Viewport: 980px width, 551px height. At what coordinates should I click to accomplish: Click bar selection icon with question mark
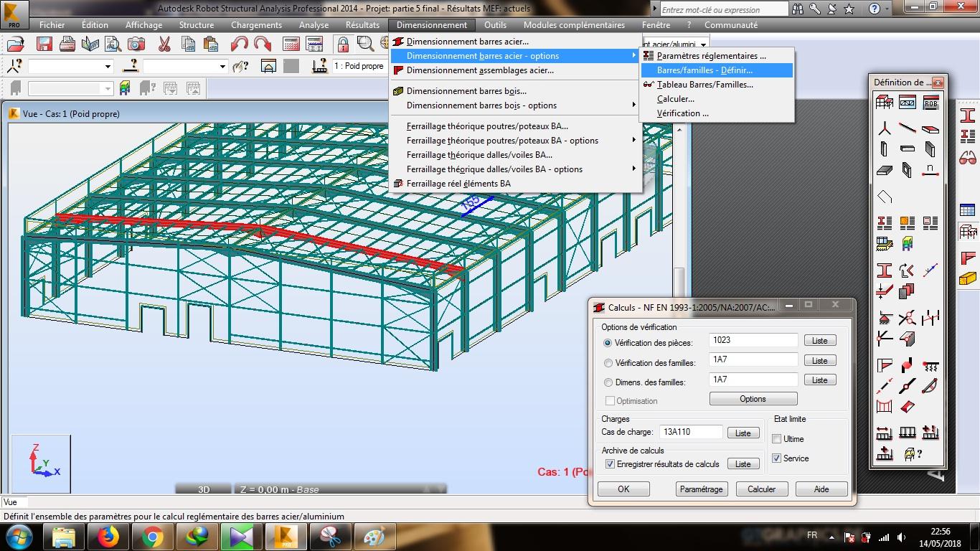click(130, 66)
